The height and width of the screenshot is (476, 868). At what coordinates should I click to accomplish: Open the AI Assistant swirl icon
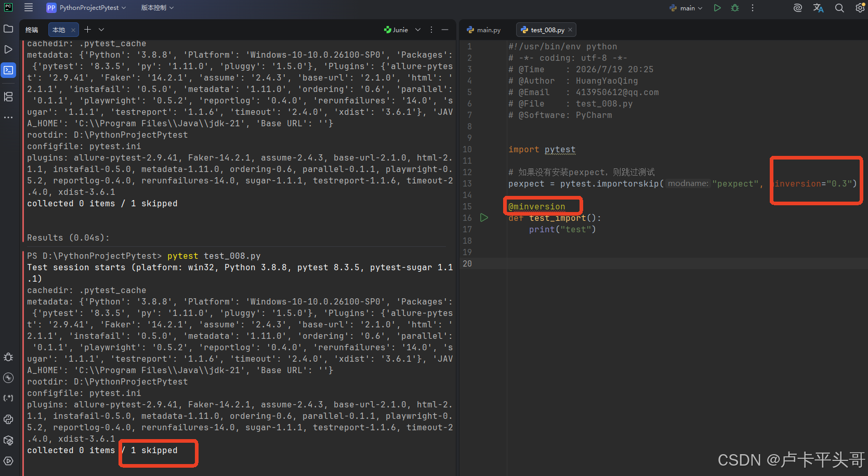pyautogui.click(x=798, y=8)
